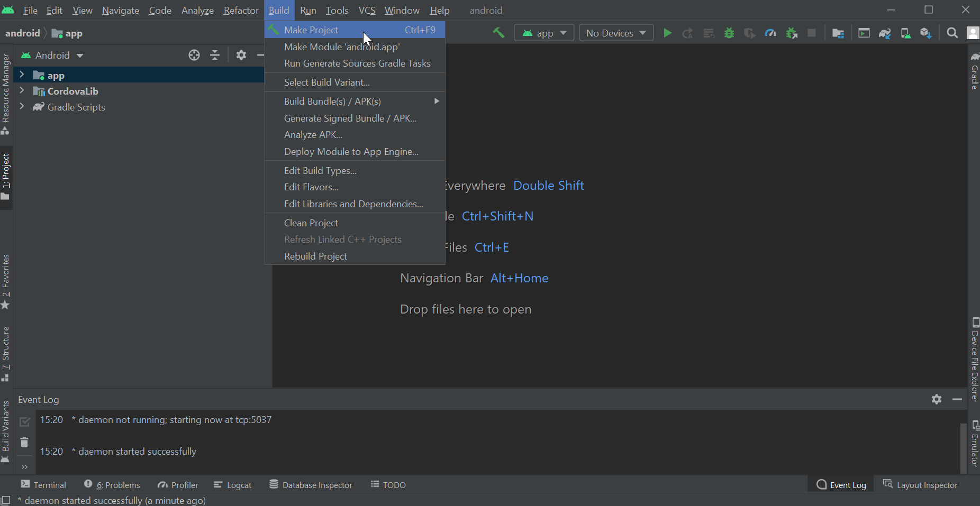Select Make Module 'android.app'
The image size is (980, 506).
pos(355,47)
